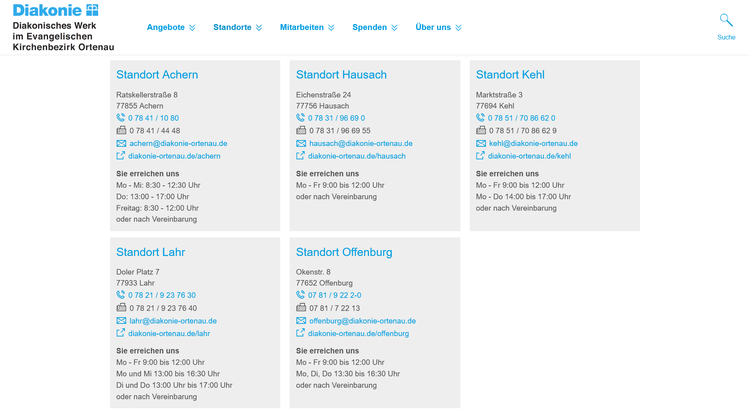
Task: Open the Suche magnifier icon
Action: click(x=726, y=20)
